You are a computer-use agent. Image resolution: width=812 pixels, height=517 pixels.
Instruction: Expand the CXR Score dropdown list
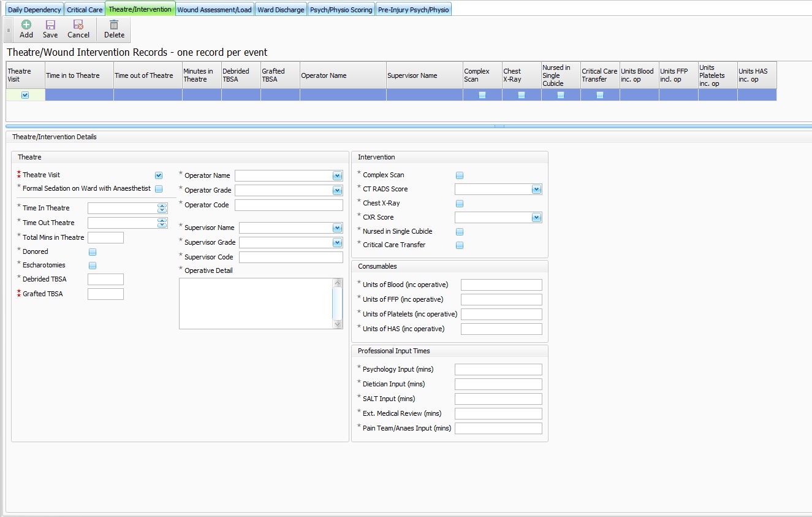tap(536, 218)
